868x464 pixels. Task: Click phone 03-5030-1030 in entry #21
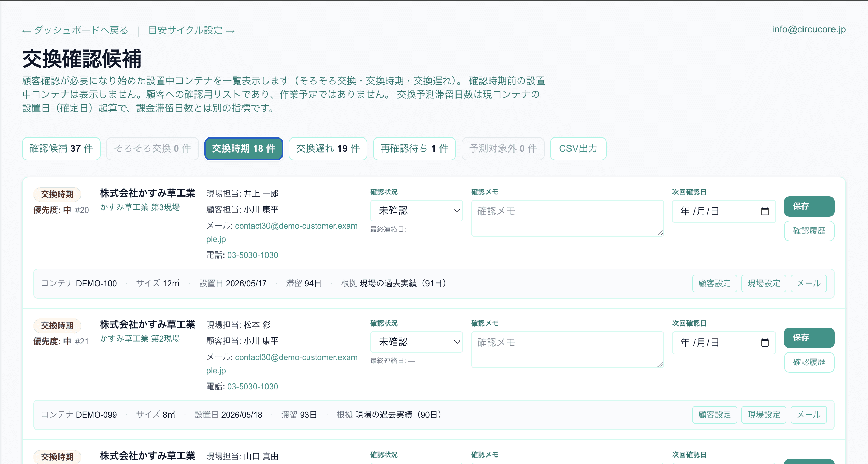(x=252, y=387)
